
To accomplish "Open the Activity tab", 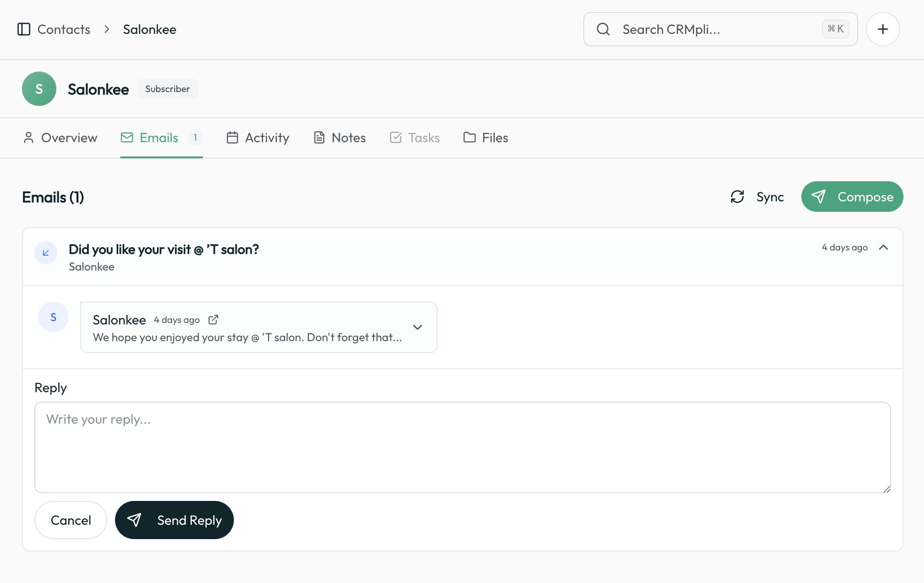I will coord(258,138).
